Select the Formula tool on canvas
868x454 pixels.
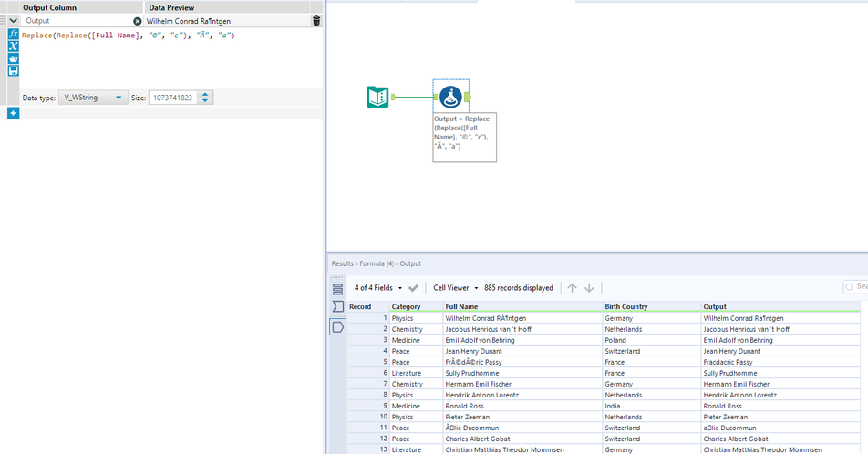click(450, 97)
